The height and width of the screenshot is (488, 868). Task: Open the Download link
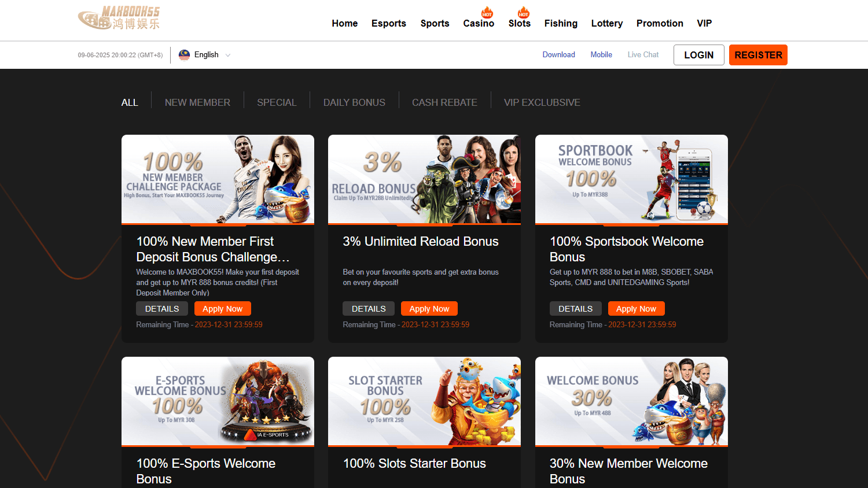tap(558, 54)
